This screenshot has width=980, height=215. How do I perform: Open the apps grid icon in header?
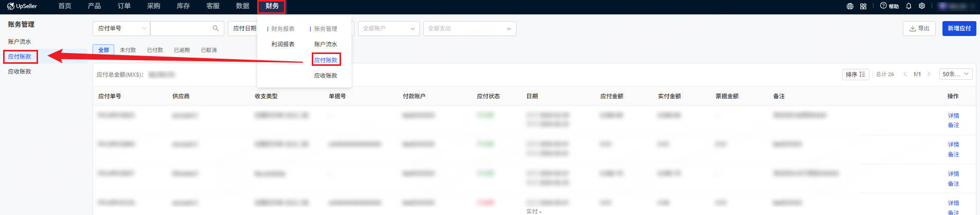pyautogui.click(x=863, y=6)
